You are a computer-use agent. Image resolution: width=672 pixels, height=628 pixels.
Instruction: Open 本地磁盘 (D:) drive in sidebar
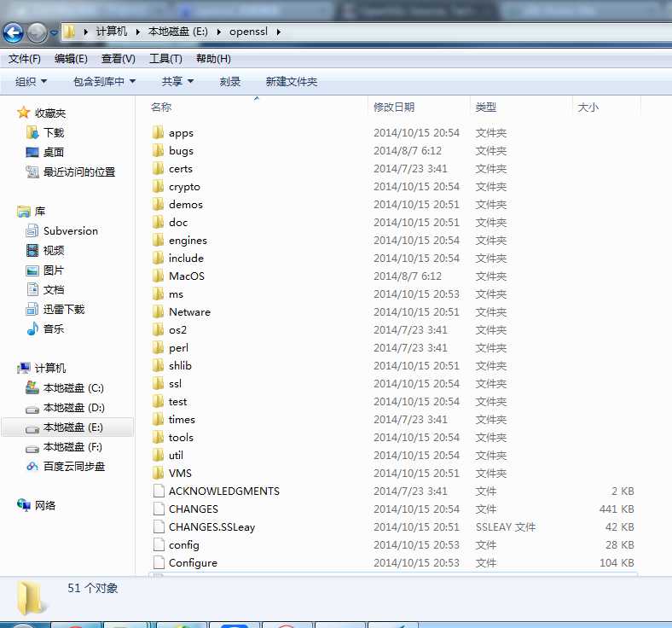click(65, 408)
